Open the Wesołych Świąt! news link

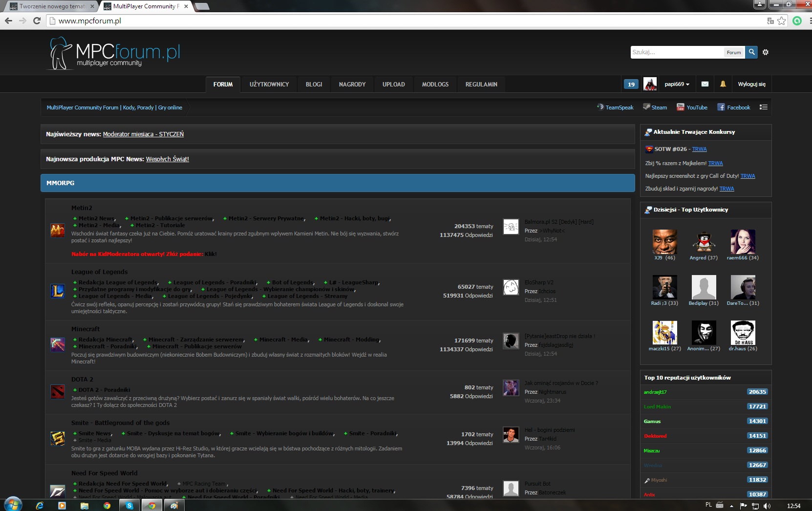[167, 159]
